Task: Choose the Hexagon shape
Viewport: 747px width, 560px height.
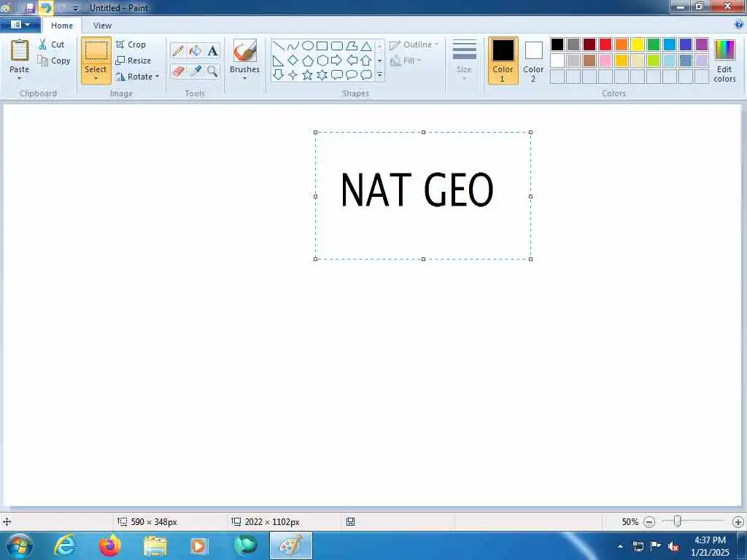Action: pos(322,61)
